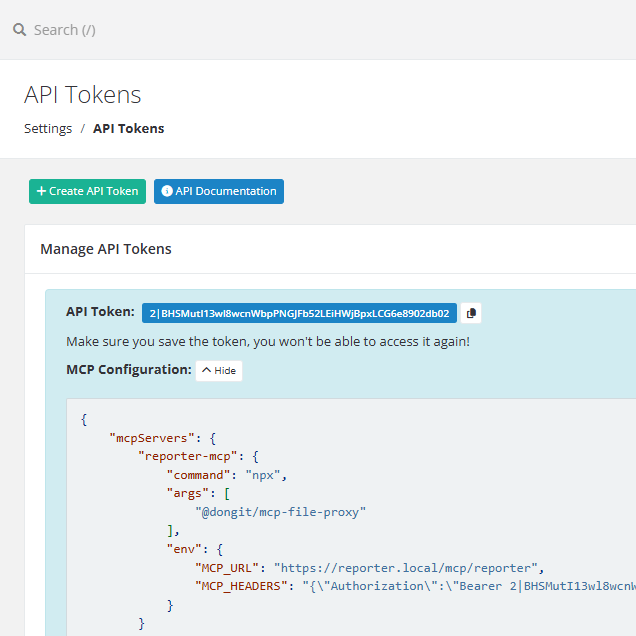Click the blue API token value badge
Viewport: 636px width, 636px height.
coord(299,313)
